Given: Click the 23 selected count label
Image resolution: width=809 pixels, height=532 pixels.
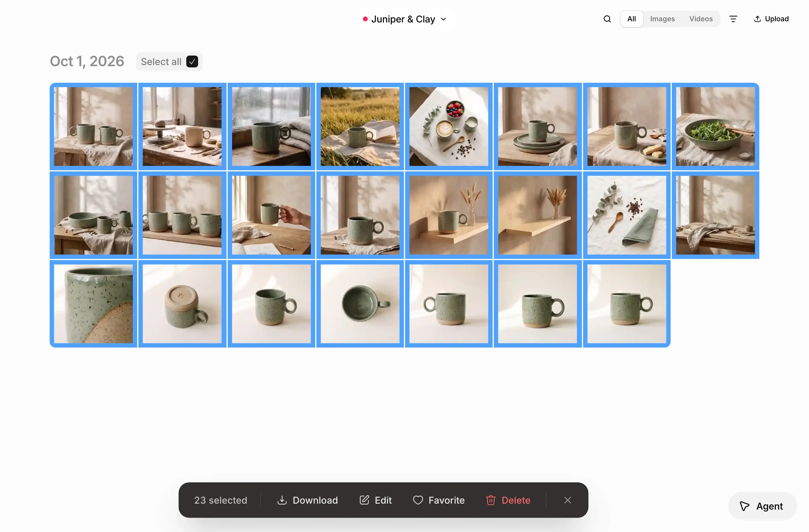Looking at the screenshot, I should [x=221, y=500].
